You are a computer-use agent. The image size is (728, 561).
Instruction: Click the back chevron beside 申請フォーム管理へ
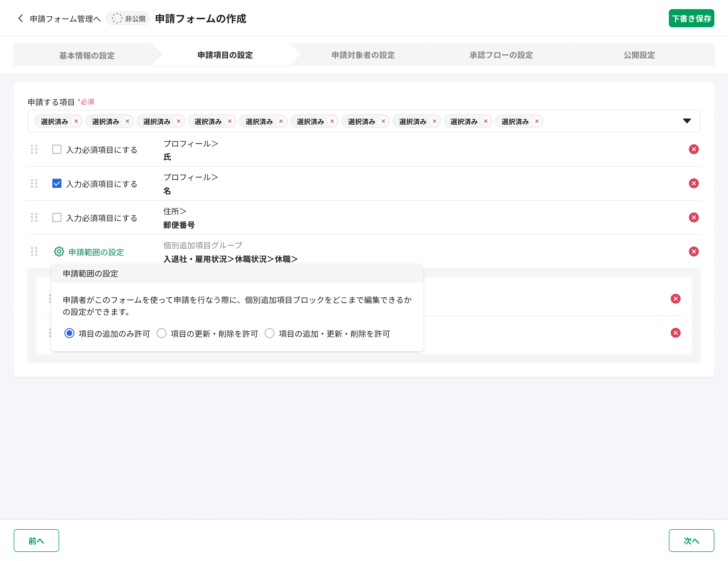pyautogui.click(x=20, y=19)
